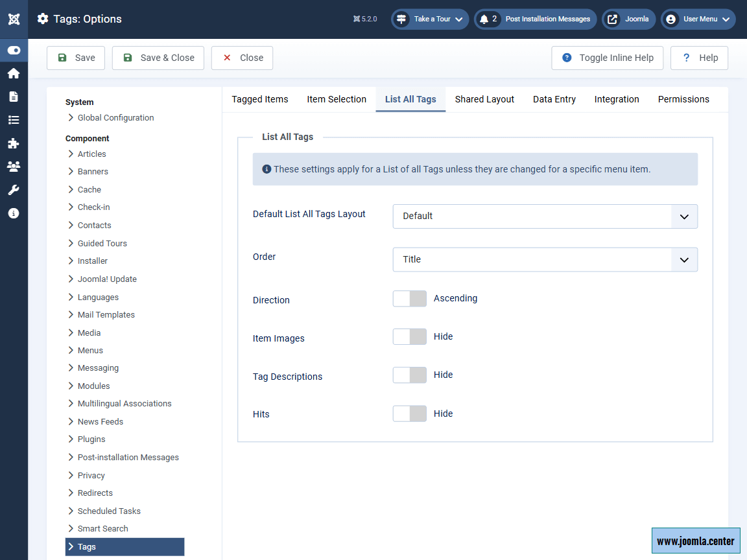Switch to the Shared Layout tab

coord(484,99)
